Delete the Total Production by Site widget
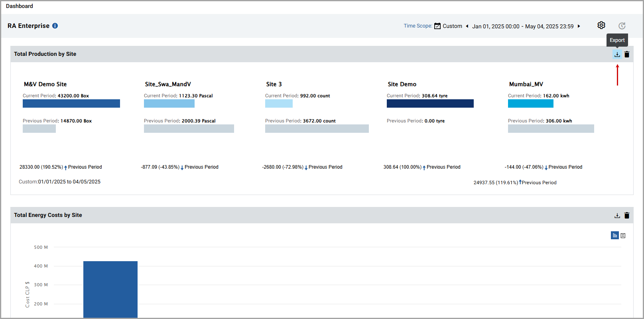Viewport: 644px width, 319px height. pyautogui.click(x=627, y=55)
